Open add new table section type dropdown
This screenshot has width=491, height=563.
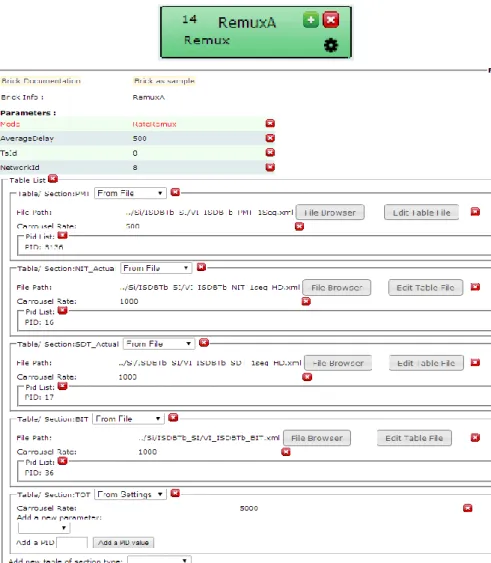pos(159,560)
